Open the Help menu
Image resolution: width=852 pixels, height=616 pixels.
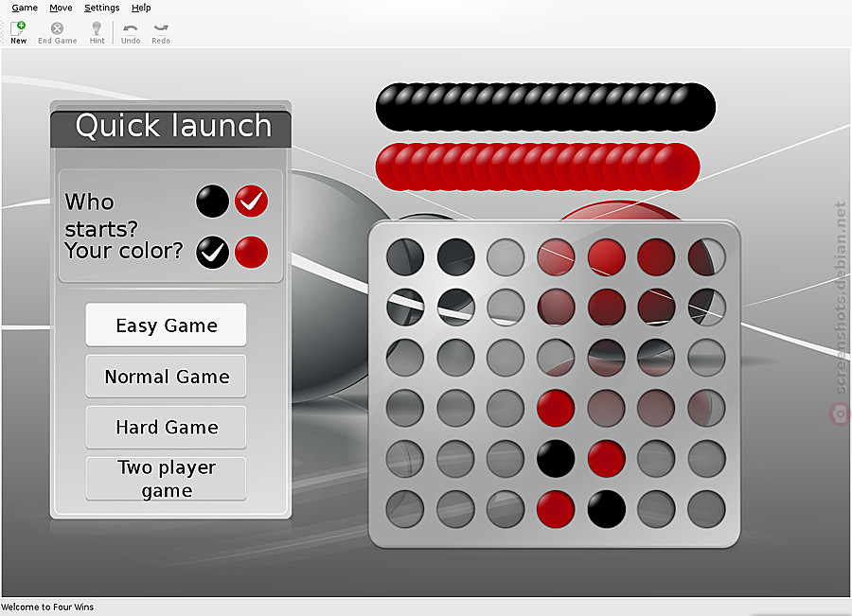[x=141, y=8]
